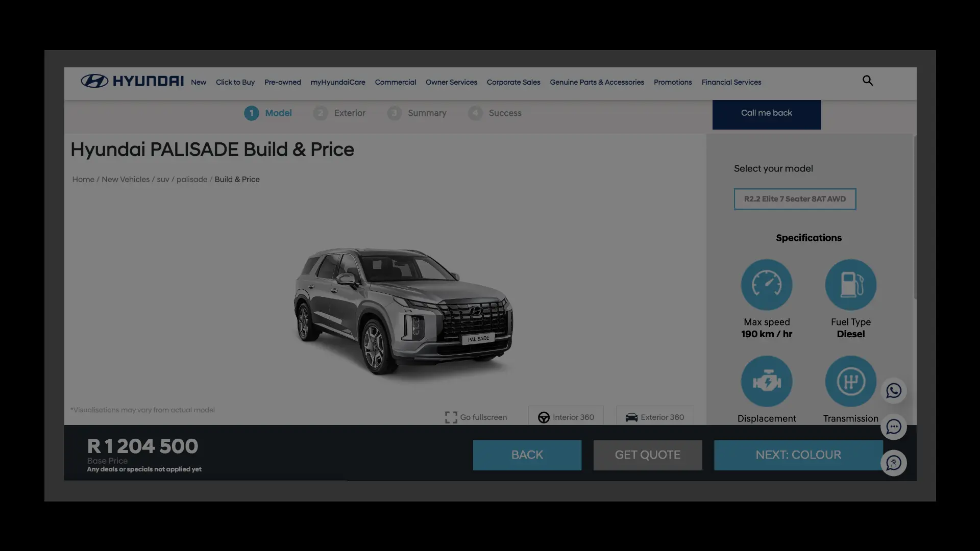The image size is (980, 551).
Task: Open Commercial menu item
Action: [396, 82]
